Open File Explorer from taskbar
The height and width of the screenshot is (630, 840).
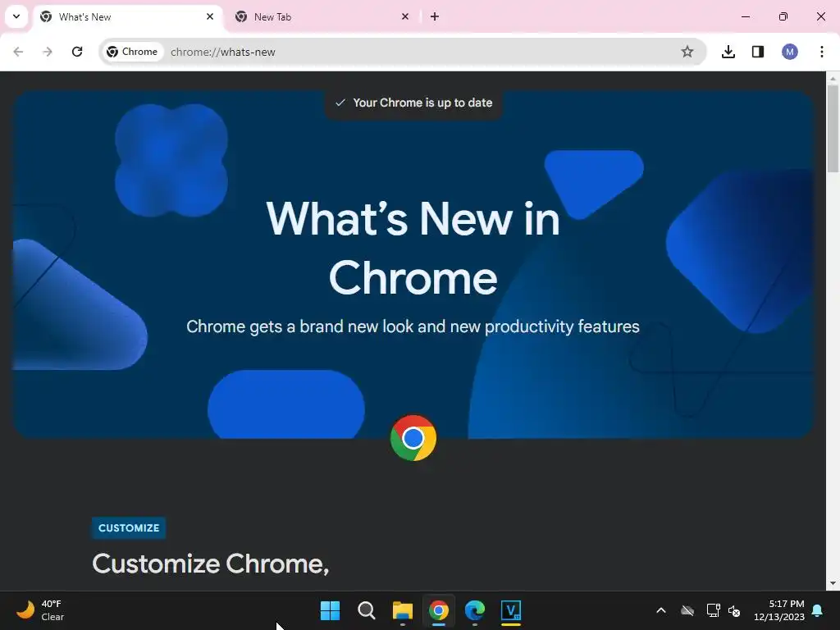point(402,609)
